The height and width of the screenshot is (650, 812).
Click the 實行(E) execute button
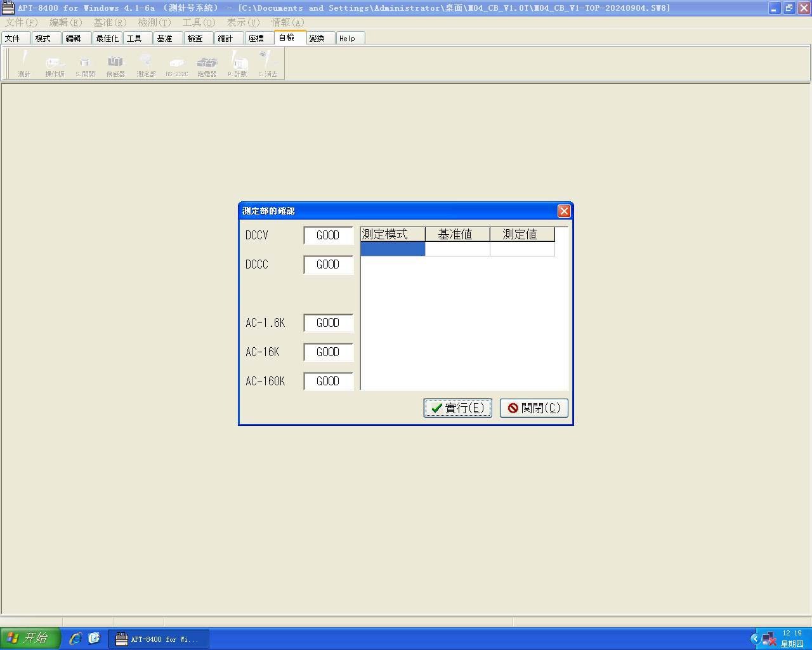click(x=457, y=408)
